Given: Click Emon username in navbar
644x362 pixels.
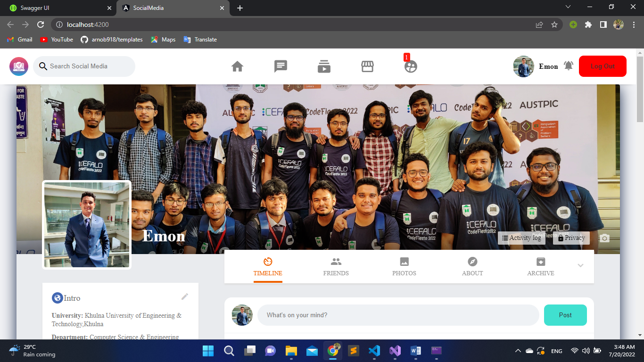Looking at the screenshot, I should [x=548, y=66].
